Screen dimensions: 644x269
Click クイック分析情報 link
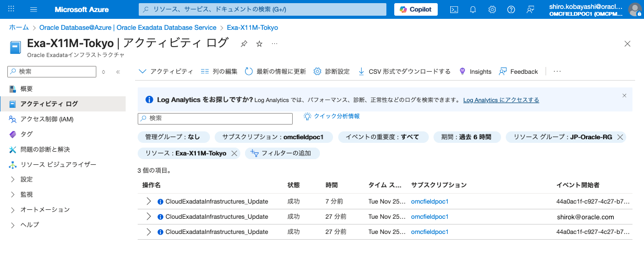point(332,116)
